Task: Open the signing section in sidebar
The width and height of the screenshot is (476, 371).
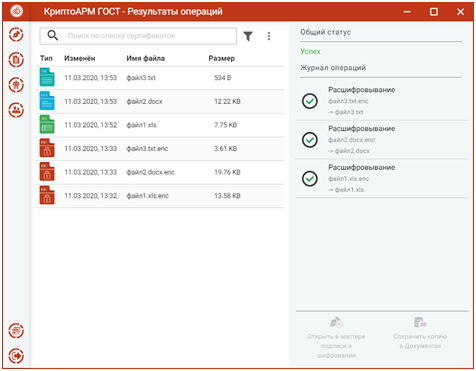Action: click(16, 35)
